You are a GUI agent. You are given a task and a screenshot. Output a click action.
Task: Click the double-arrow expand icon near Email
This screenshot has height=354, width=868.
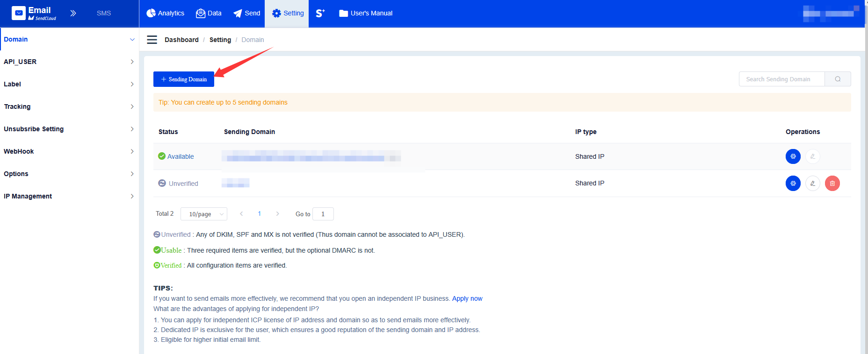pos(73,13)
